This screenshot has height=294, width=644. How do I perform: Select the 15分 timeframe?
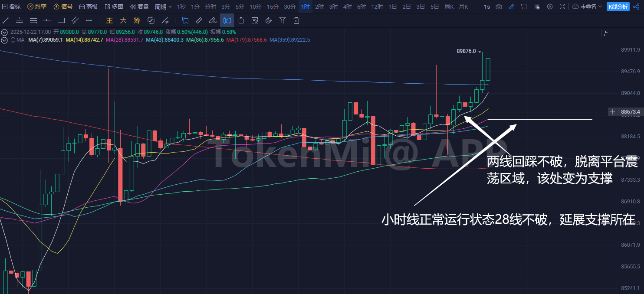(x=273, y=7)
